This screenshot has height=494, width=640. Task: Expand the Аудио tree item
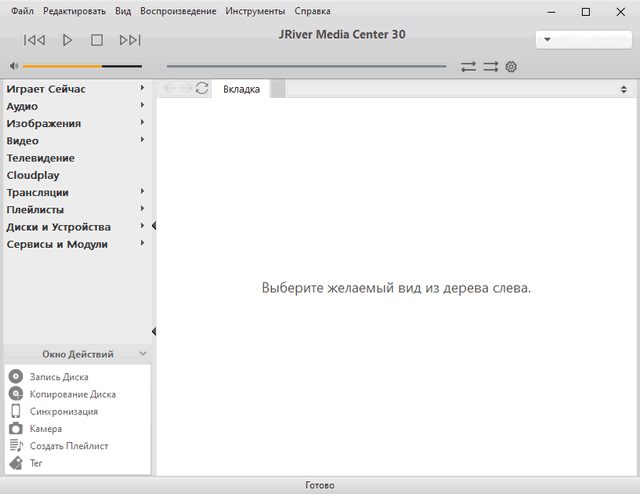143,106
